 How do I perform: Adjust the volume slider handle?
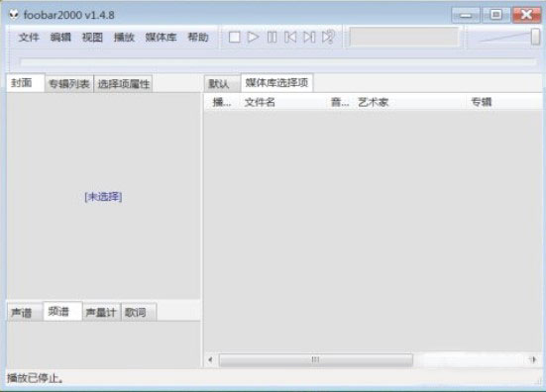(535, 37)
